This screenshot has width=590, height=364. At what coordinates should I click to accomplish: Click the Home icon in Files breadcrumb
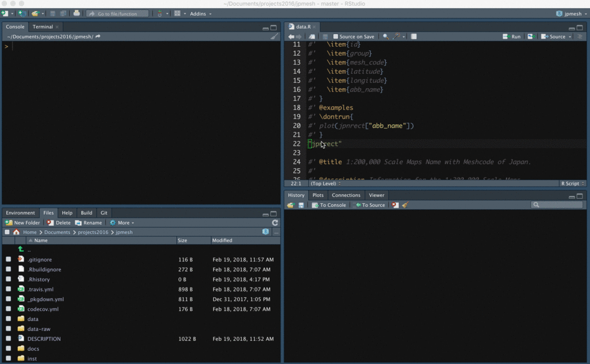tap(16, 232)
